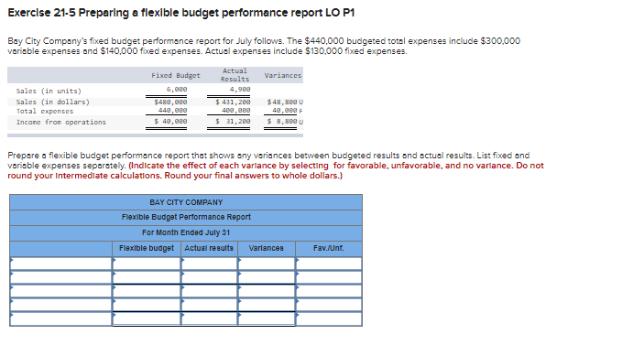Open second row label dropdown in report table
This screenshot has width=644, height=345.
coord(61,277)
